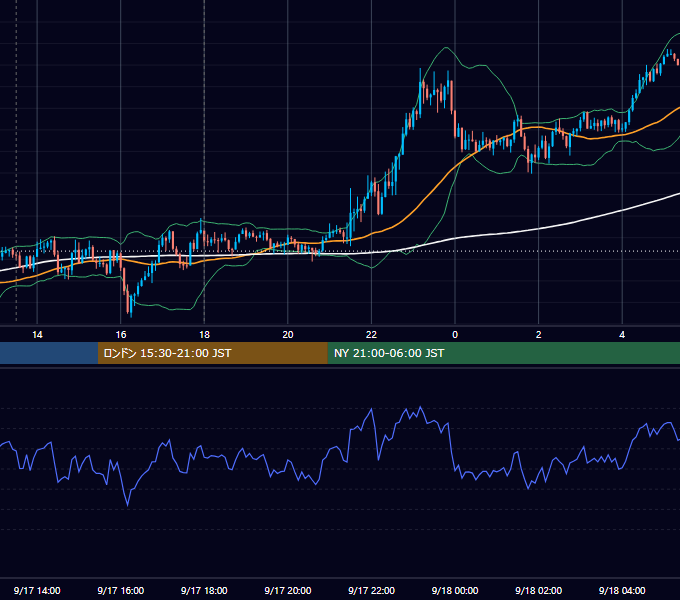The height and width of the screenshot is (600, 680).
Task: Click the 9/18 02:00 time label
Action: tap(539, 590)
